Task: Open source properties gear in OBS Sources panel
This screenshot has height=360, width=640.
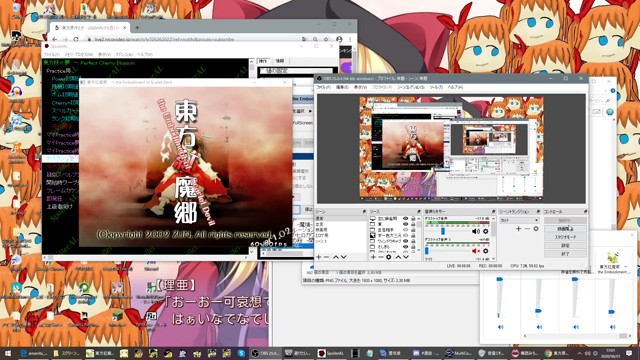Action: click(x=389, y=257)
